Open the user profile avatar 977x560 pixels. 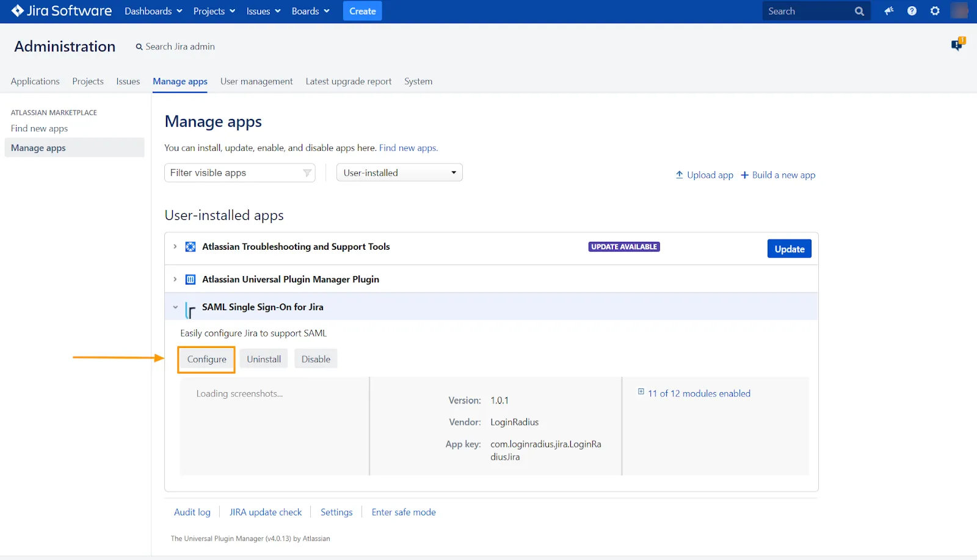(959, 11)
